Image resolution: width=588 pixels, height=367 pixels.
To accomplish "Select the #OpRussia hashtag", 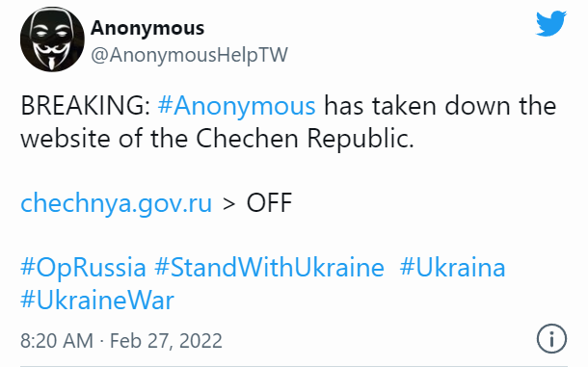I will pyautogui.click(x=83, y=269).
